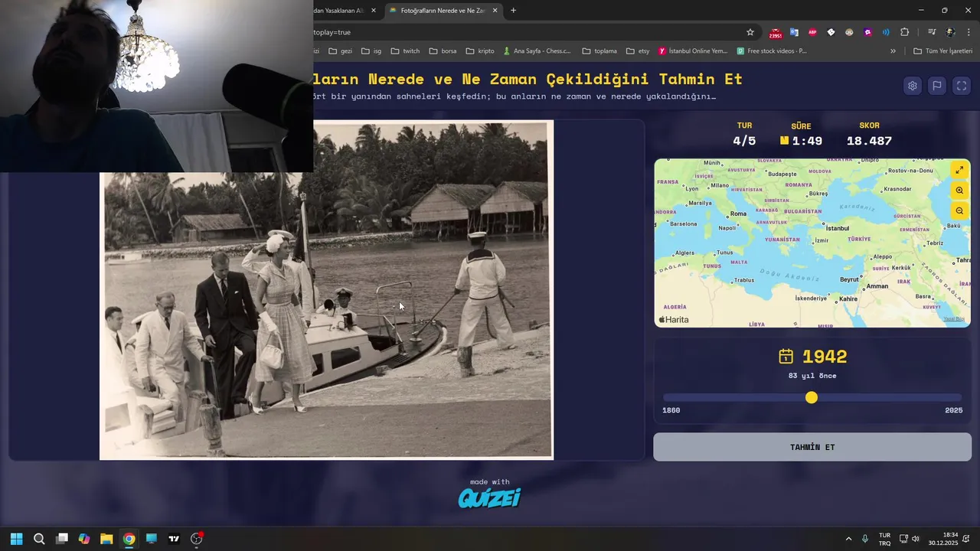
Task: Open the borsa bookmarks folder
Action: (x=443, y=51)
